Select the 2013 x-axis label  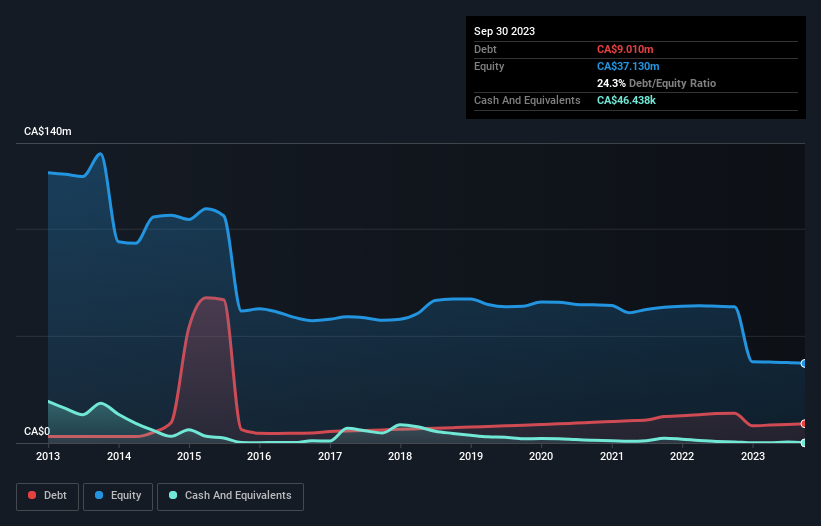coord(48,456)
